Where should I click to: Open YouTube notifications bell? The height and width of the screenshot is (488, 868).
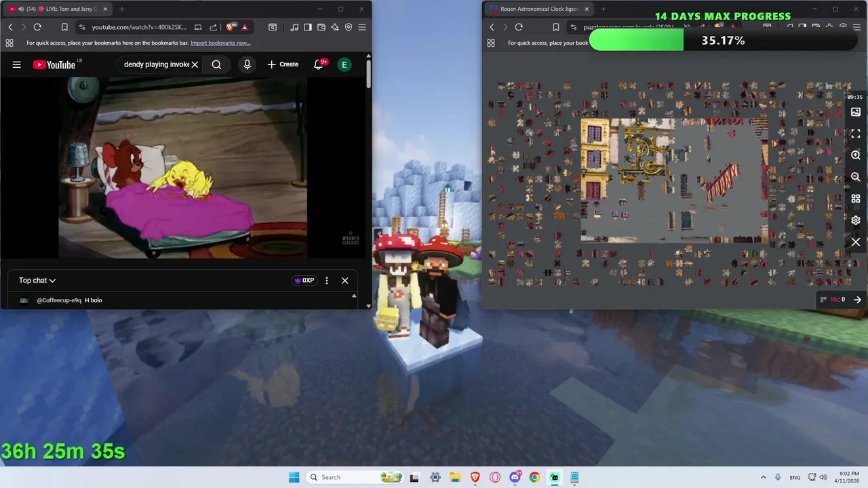[319, 64]
